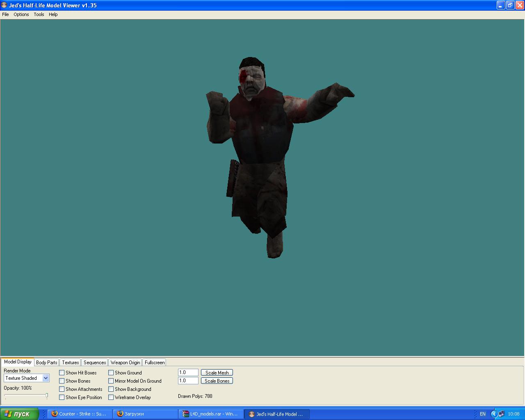Click the Scale Mesh button
Viewport: 525px width, 420px height.
(x=217, y=372)
